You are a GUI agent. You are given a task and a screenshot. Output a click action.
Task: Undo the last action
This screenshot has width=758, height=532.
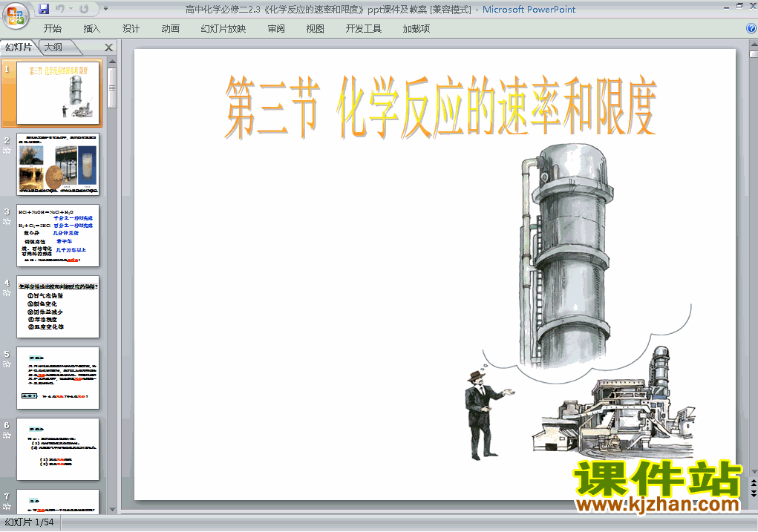pos(60,9)
